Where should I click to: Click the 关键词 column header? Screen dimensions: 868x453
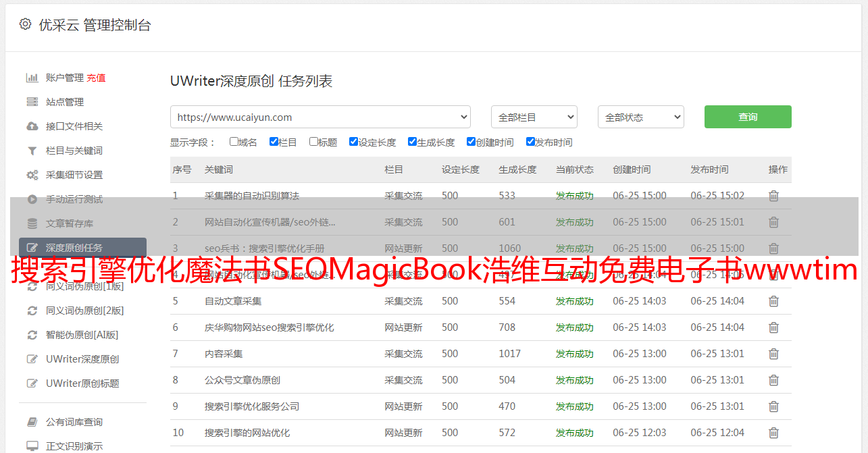coord(219,169)
